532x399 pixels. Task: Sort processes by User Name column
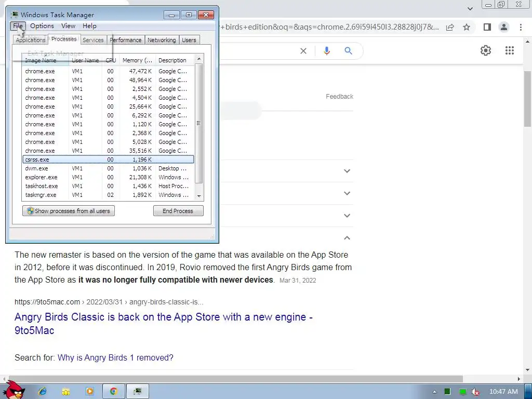click(85, 60)
